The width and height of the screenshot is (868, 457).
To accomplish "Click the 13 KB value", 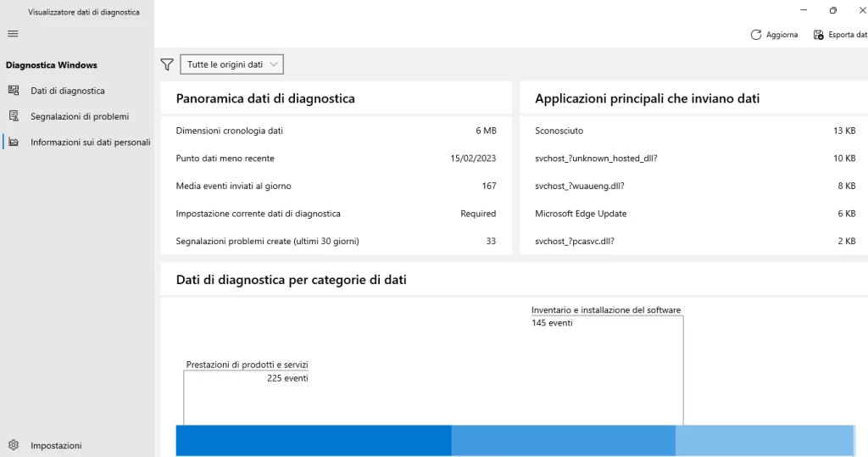I will [844, 131].
